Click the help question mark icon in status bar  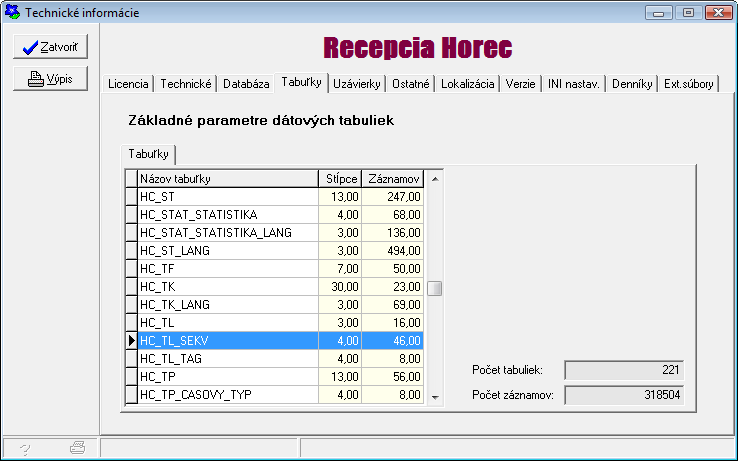[x=25, y=449]
